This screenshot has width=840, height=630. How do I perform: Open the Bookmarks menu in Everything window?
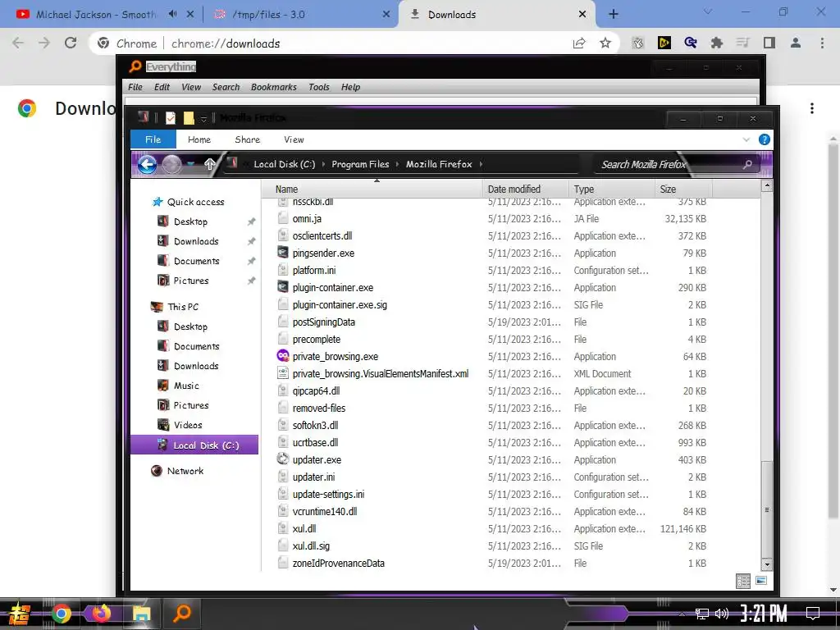click(273, 87)
